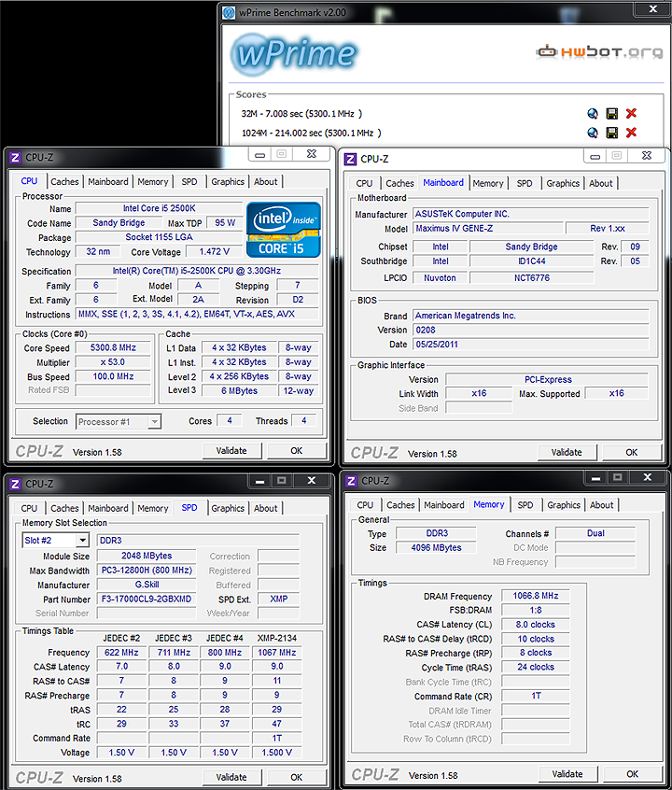
Task: Click BIOS version 0208 field
Action: (531, 330)
